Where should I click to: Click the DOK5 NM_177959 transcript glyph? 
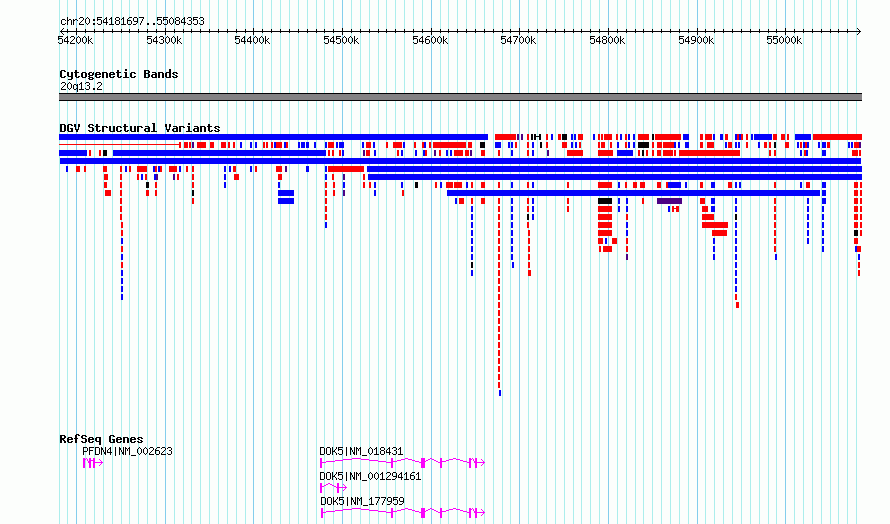[403, 513]
